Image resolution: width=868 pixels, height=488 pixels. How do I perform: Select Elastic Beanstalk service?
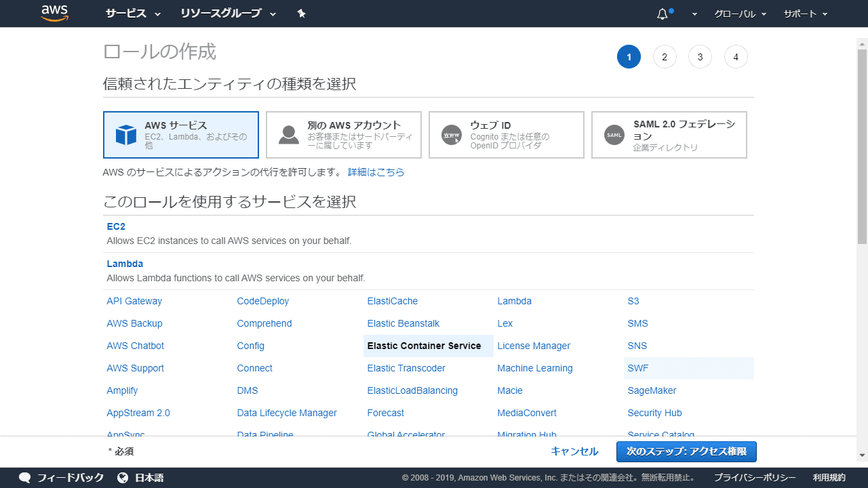403,323
